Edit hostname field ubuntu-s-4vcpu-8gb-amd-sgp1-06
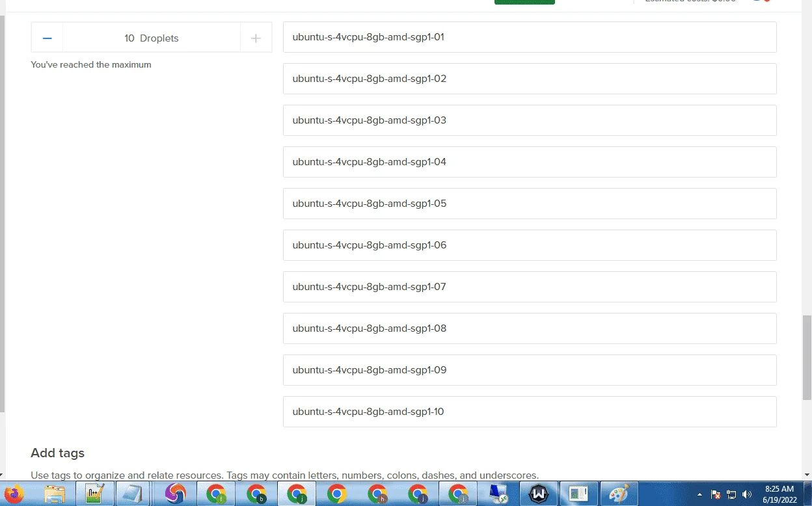 (x=530, y=245)
